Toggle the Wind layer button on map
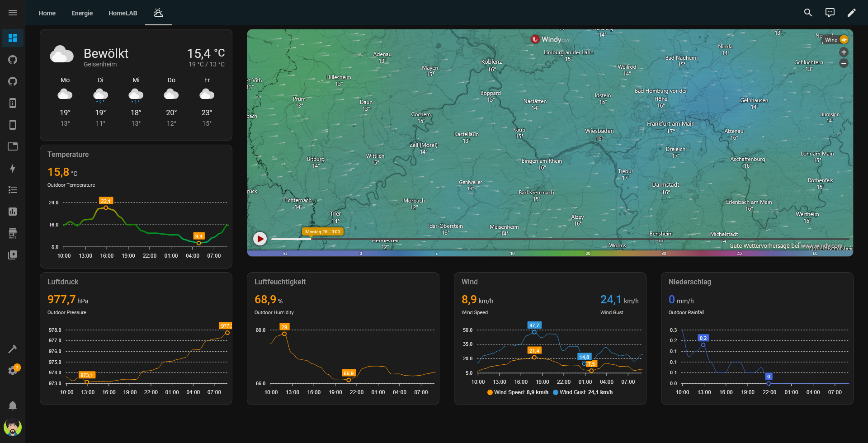Screen dimensions: 868x443 [x=835, y=40]
